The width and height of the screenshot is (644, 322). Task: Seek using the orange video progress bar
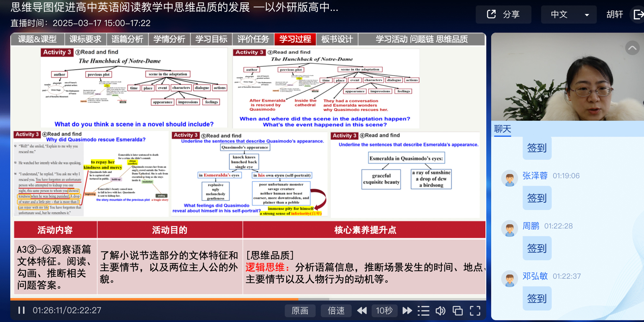161,299
